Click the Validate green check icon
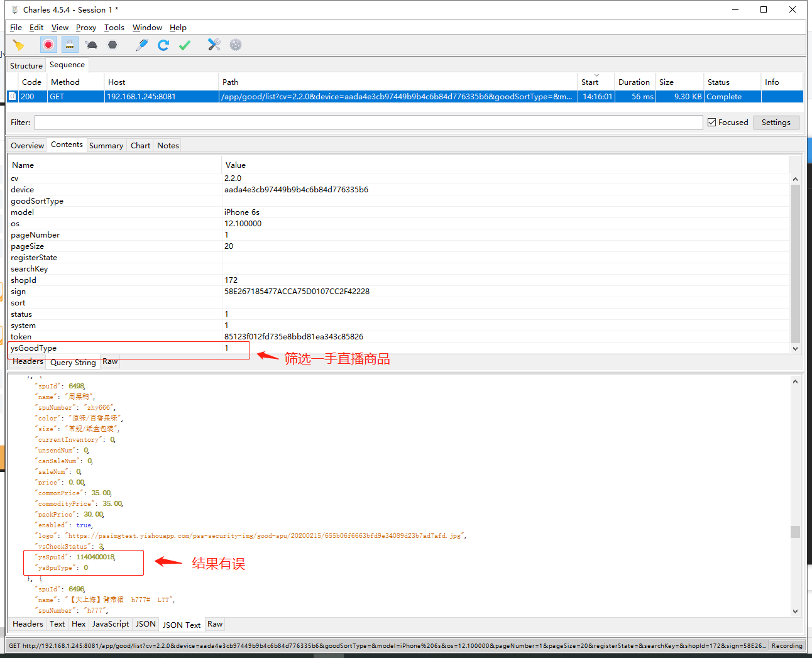 click(185, 45)
